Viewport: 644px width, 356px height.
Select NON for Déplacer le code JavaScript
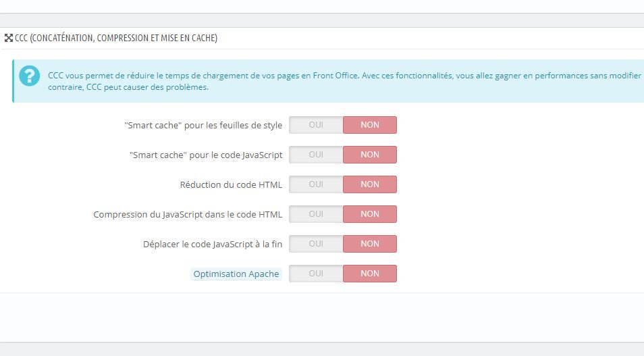click(370, 244)
